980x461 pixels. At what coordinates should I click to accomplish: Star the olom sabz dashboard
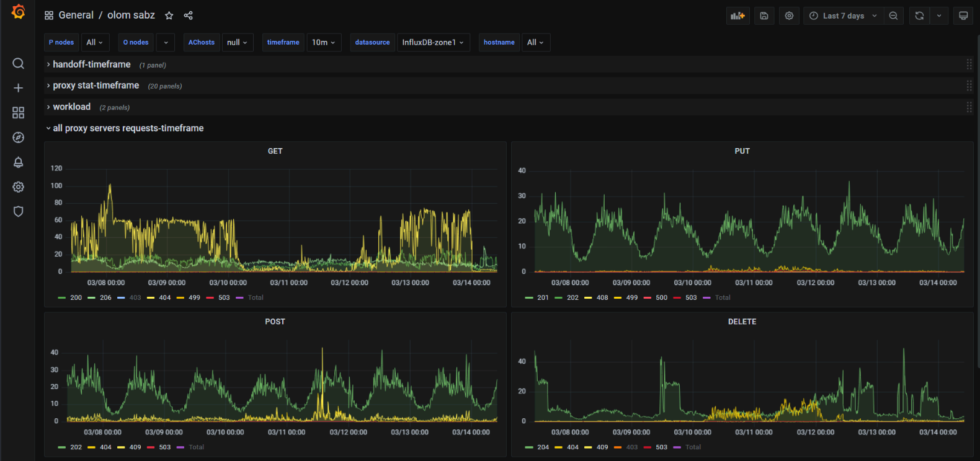pyautogui.click(x=169, y=15)
